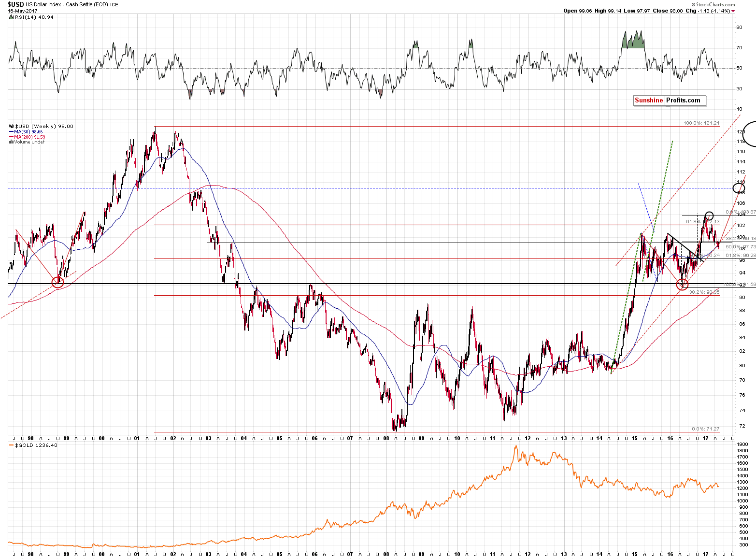
Task: Click the 01 year label under the gold panel
Action: pos(137,554)
